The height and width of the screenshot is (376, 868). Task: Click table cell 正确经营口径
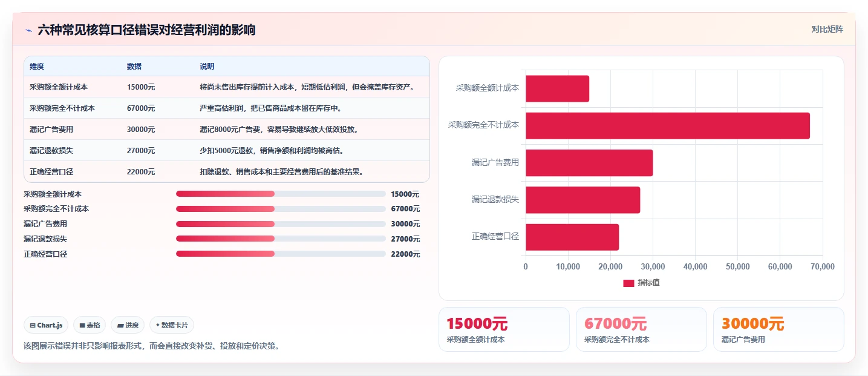tap(51, 172)
